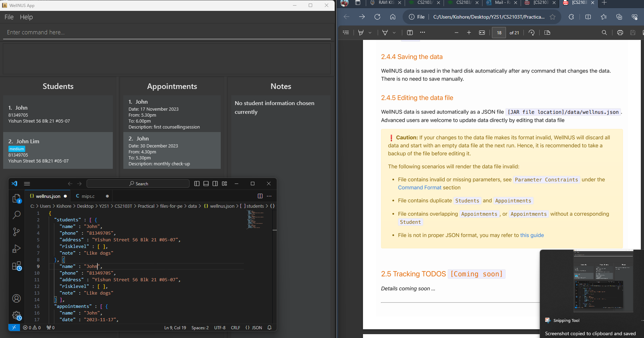This screenshot has height=338, width=644.
Task: Change CRLF end of line sequence
Action: click(235, 327)
